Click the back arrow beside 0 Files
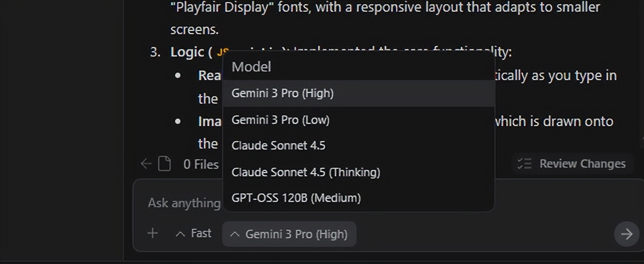The image size is (644, 264). (x=146, y=164)
